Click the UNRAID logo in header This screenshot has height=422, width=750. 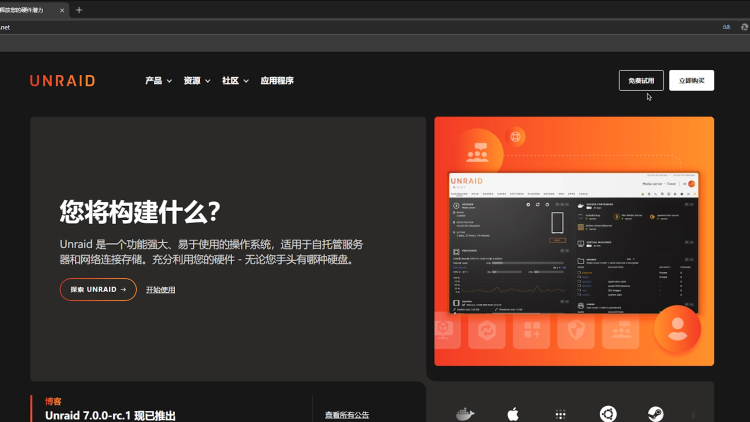coord(62,80)
